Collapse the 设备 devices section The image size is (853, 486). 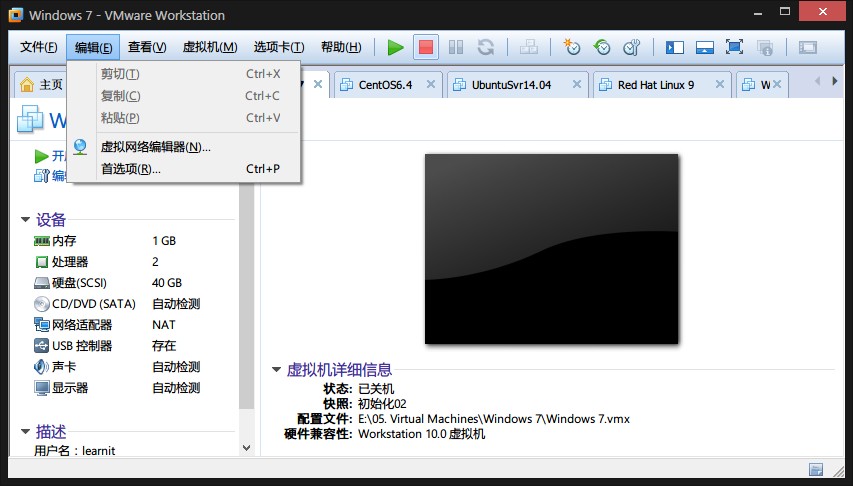coord(25,220)
